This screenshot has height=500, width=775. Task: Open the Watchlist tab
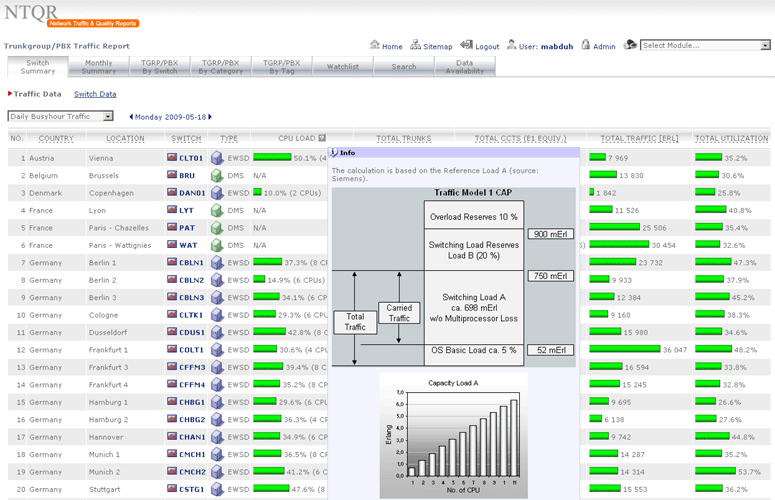tap(343, 67)
